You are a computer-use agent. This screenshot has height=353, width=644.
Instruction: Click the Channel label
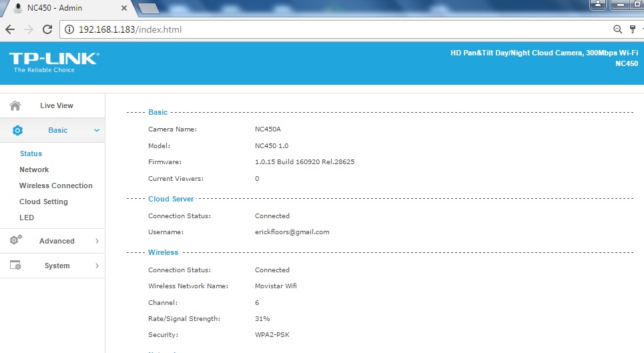pyautogui.click(x=163, y=302)
